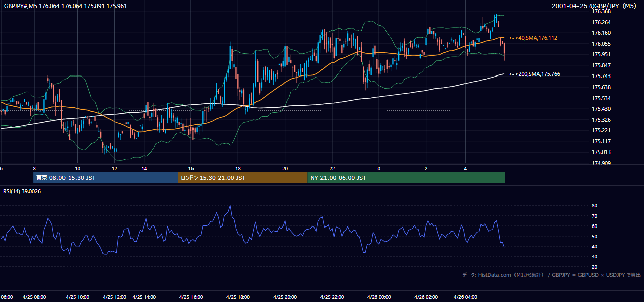
Task: Click RSI scale value 50
Action: [x=595, y=236]
